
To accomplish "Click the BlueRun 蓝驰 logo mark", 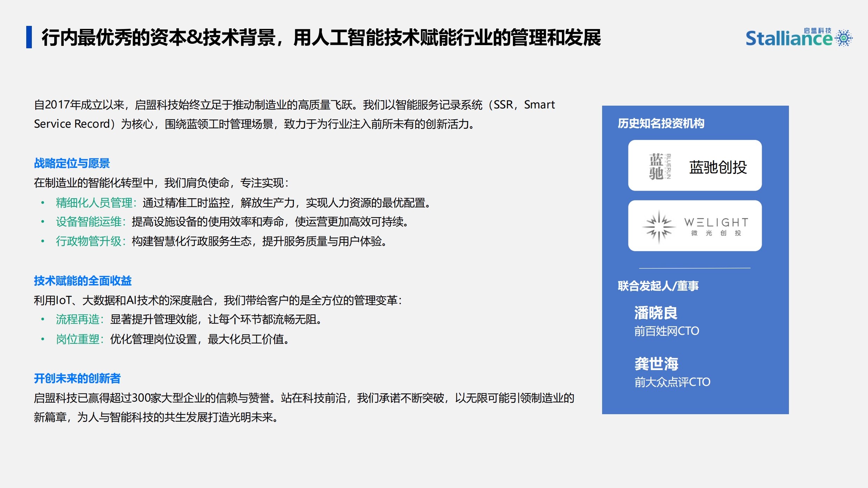I will point(660,166).
